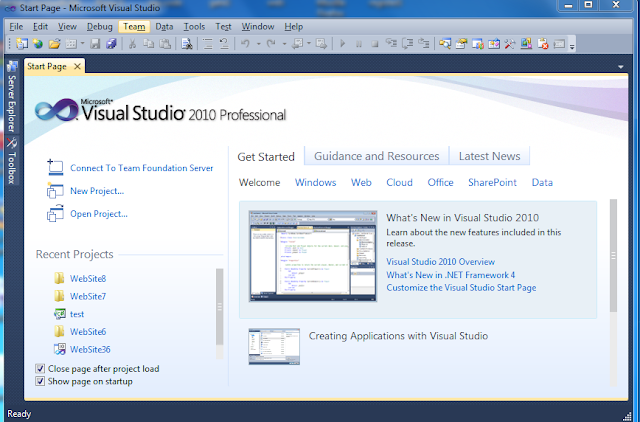This screenshot has width=640, height=422.
Task: Click the Start Page toolbar icon
Action: coord(494,44)
